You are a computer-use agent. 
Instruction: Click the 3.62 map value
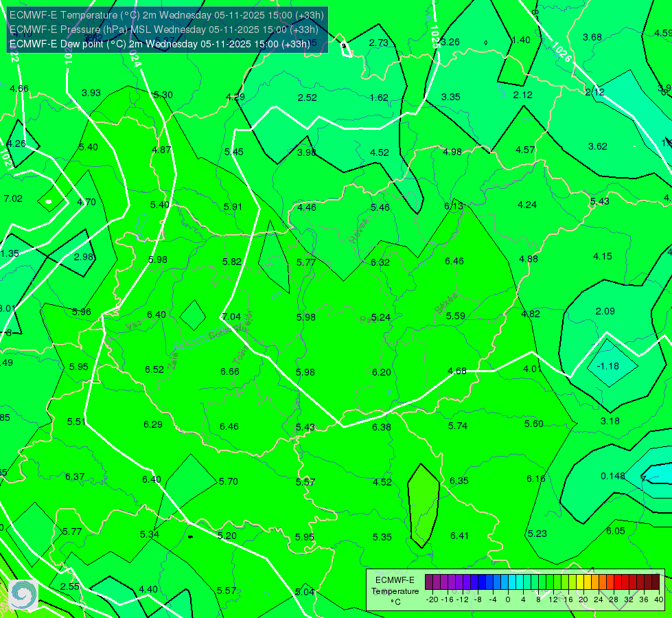click(597, 147)
